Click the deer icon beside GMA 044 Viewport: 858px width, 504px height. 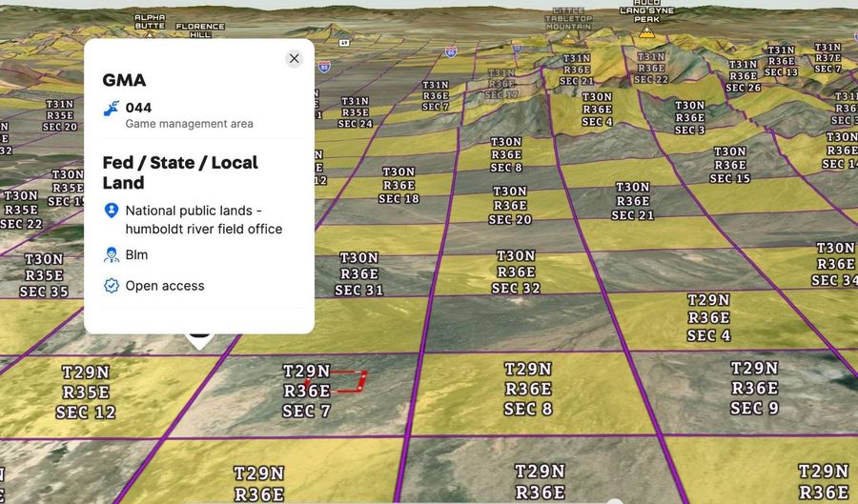point(112,109)
